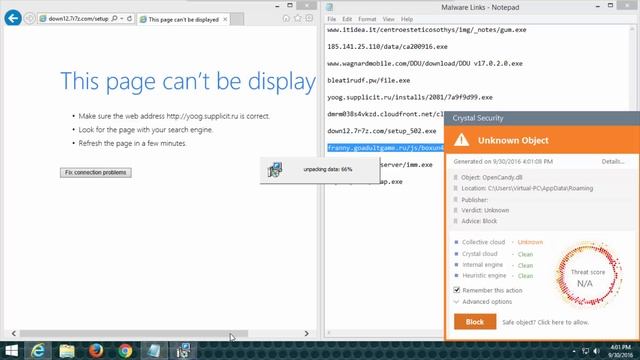Open Notepad View menu
Viewport: 640px width, 360px height.
click(x=388, y=19)
